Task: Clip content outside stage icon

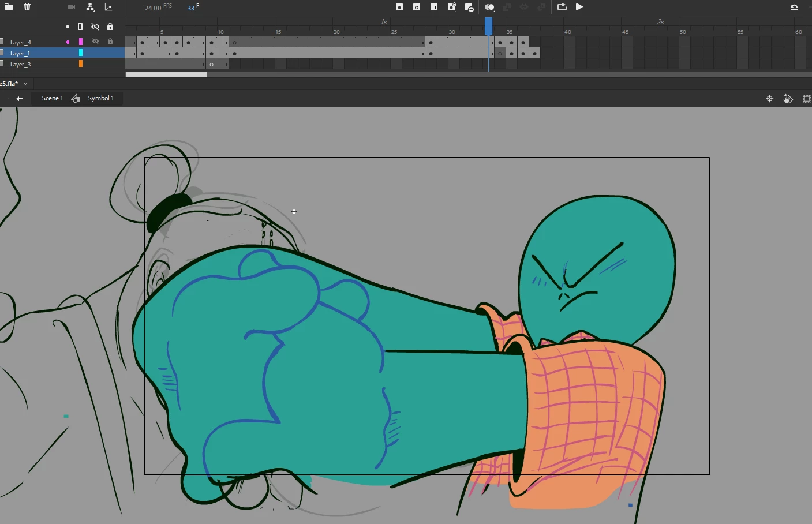Action: click(x=807, y=99)
